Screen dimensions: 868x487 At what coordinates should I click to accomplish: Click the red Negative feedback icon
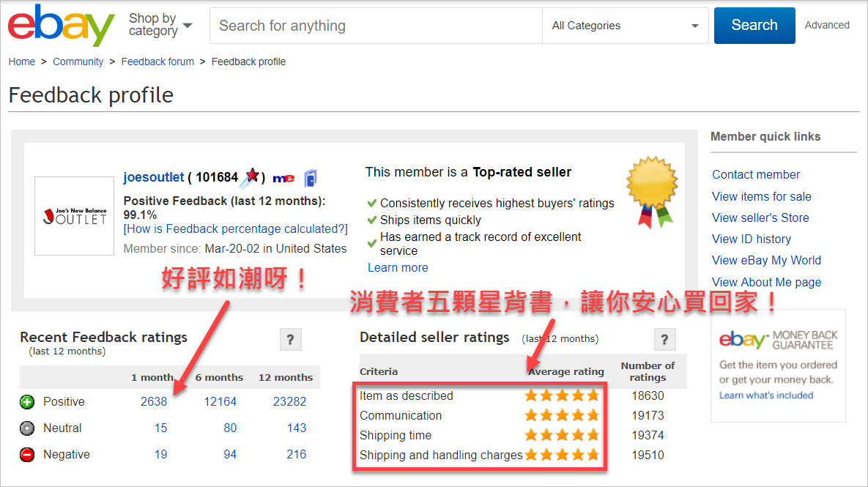27,455
